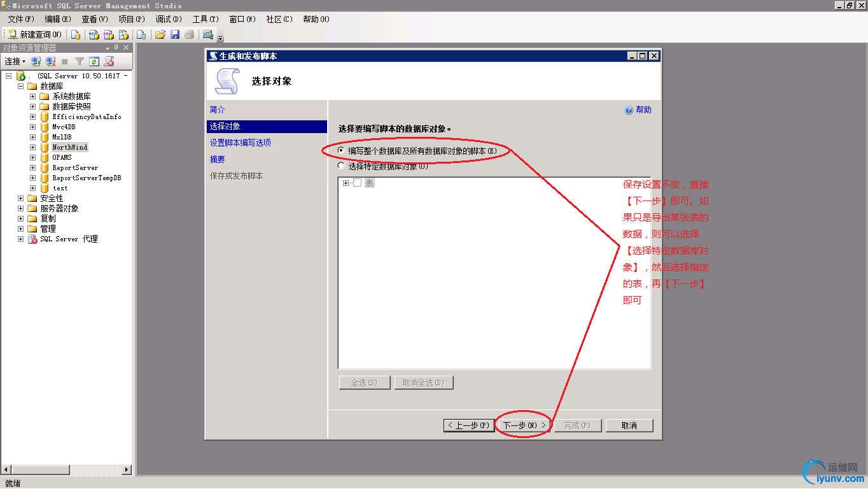Click the NorthWind database icon
This screenshot has height=489, width=868.
coord(45,147)
